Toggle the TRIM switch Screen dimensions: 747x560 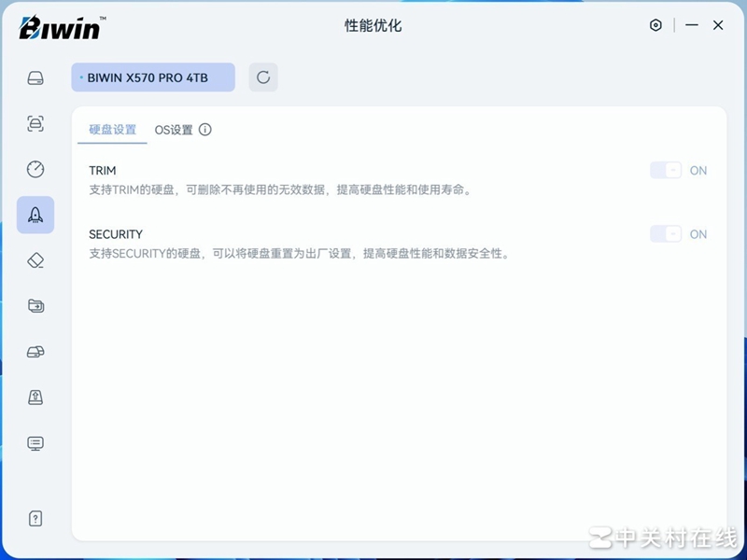(666, 171)
